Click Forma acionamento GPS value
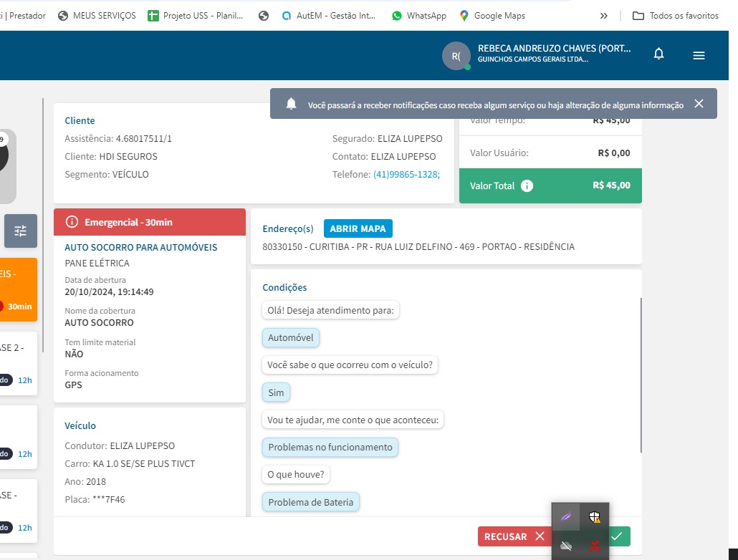The height and width of the screenshot is (560, 738). [73, 385]
